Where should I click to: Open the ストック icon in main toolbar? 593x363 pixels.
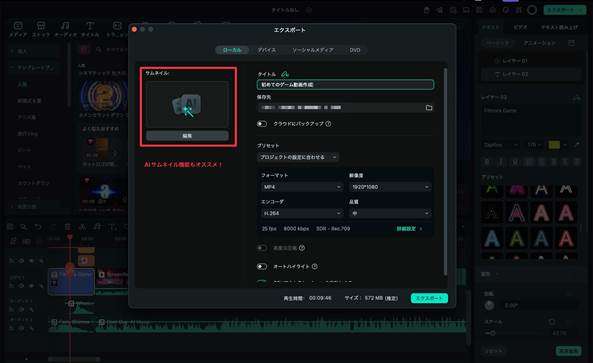41,29
